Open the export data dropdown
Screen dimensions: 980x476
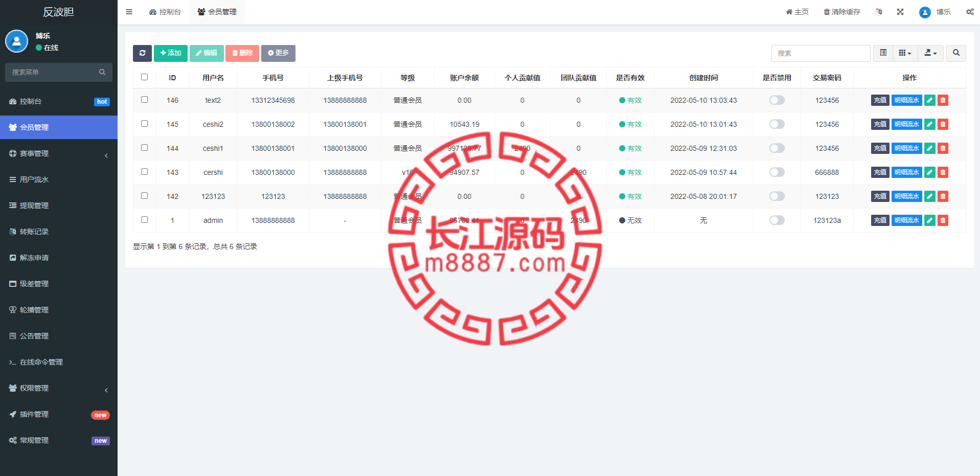930,53
